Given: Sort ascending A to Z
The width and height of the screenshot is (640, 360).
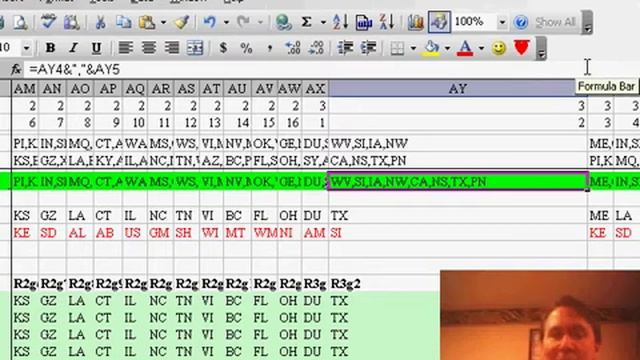Looking at the screenshot, I should (340, 22).
